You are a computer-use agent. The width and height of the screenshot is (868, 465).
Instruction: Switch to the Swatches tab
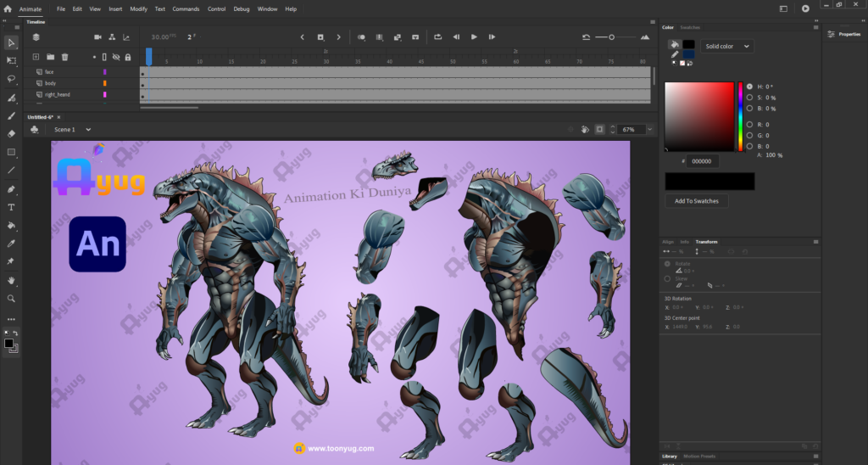click(x=691, y=27)
